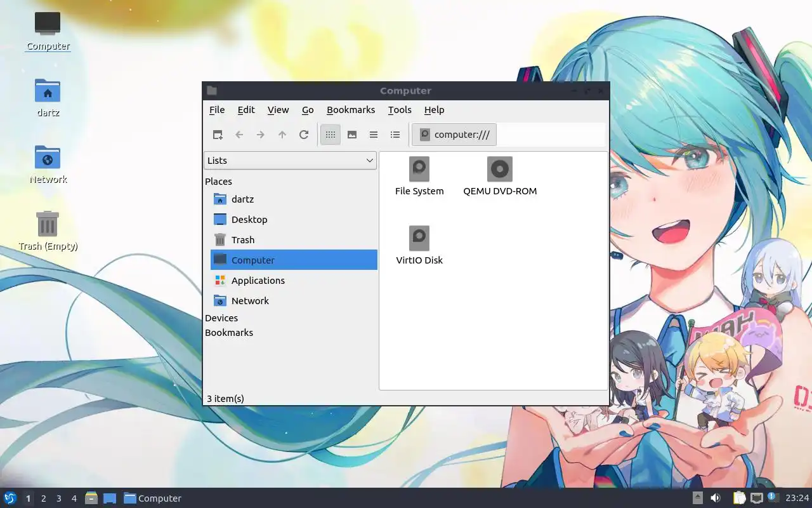
Task: Open the update notifier tray icon
Action: click(773, 497)
